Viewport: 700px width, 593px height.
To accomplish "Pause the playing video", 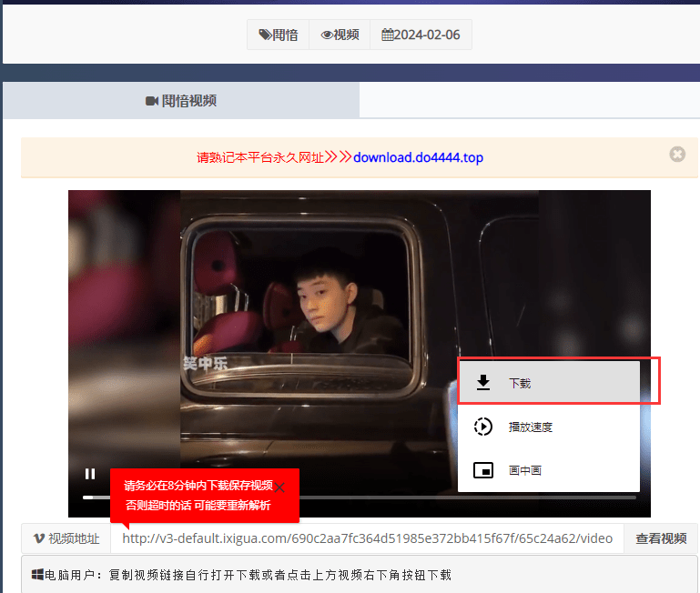I will pyautogui.click(x=90, y=473).
